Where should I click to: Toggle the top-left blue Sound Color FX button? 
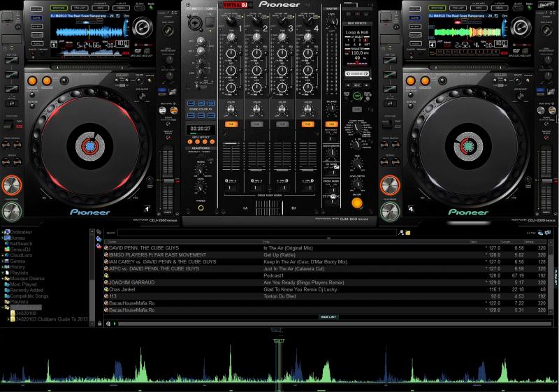[x=191, y=103]
